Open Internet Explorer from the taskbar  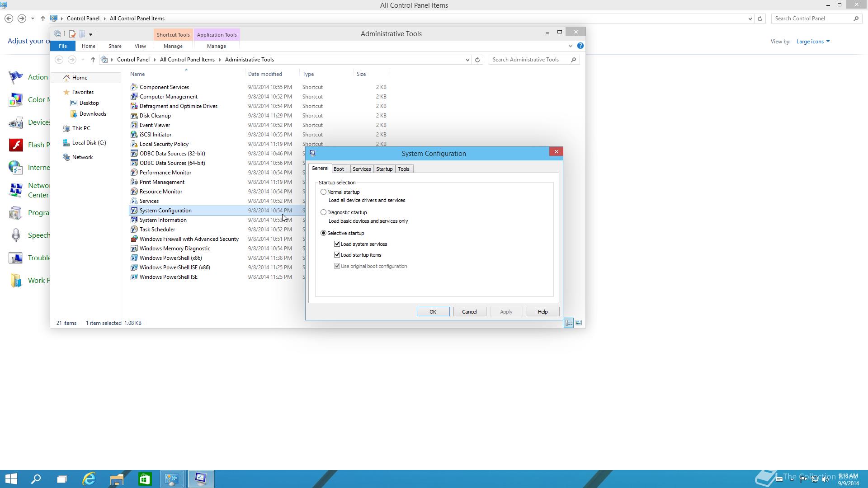89,479
